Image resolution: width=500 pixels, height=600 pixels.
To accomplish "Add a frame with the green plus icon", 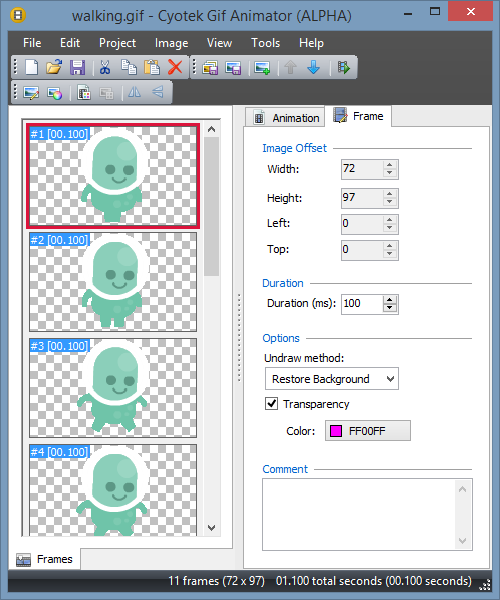I will [262, 68].
